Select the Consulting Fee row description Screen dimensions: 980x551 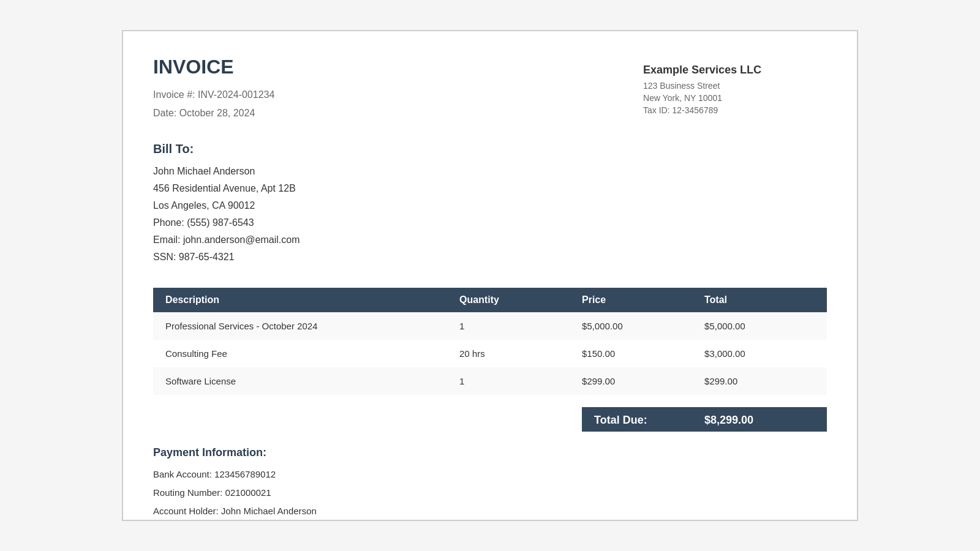pyautogui.click(x=196, y=354)
